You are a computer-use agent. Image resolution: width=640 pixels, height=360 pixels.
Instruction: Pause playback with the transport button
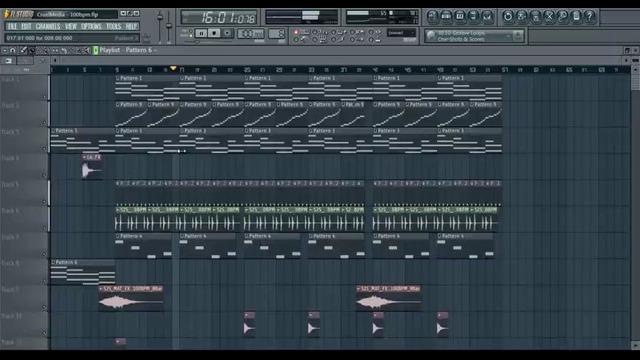[x=201, y=33]
